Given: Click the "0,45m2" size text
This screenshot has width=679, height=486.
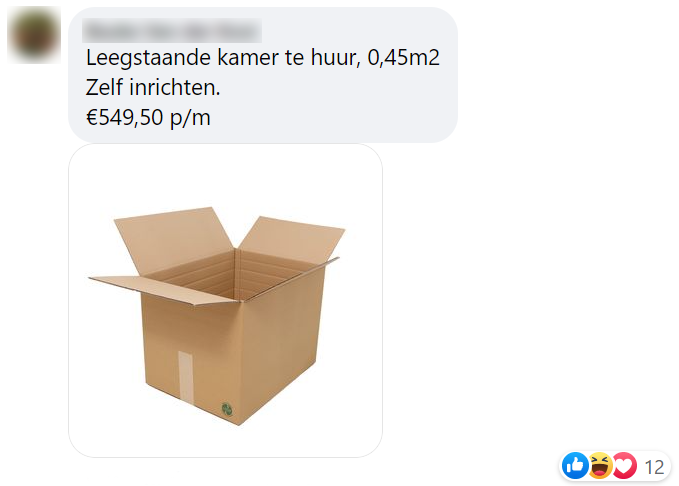Looking at the screenshot, I should tap(404, 58).
